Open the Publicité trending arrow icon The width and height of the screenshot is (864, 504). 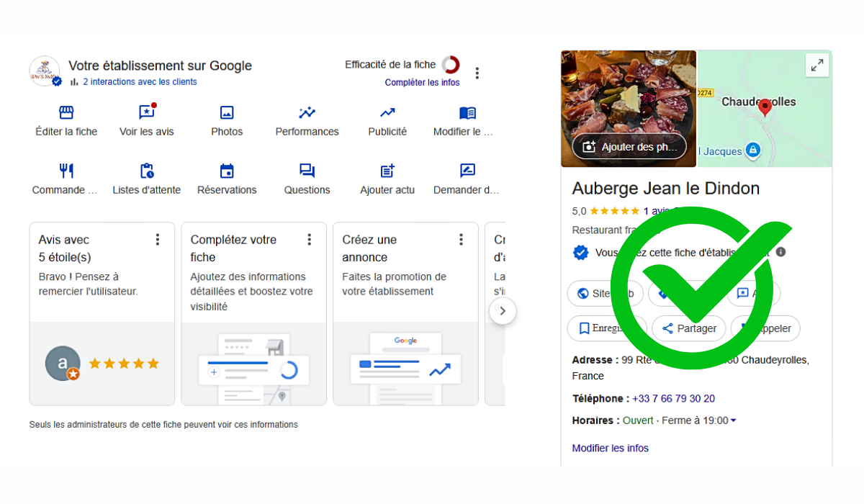pyautogui.click(x=387, y=113)
